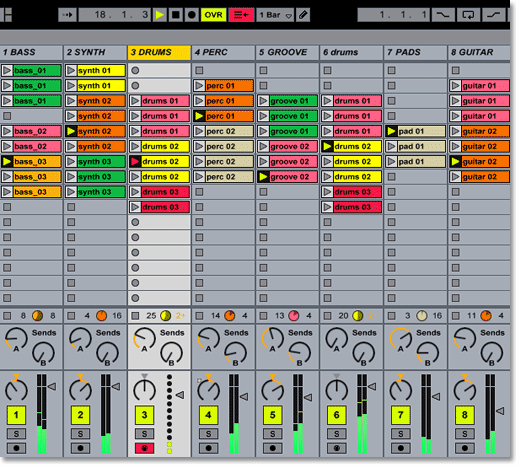The width and height of the screenshot is (520, 467).
Task: Click the GROOVE track pink progress pie
Action: coord(294,316)
